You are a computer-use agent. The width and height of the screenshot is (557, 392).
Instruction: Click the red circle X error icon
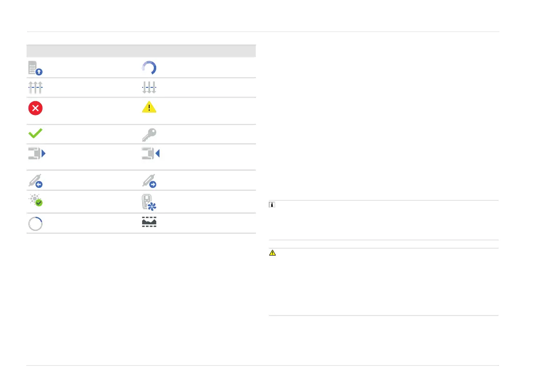pos(36,108)
